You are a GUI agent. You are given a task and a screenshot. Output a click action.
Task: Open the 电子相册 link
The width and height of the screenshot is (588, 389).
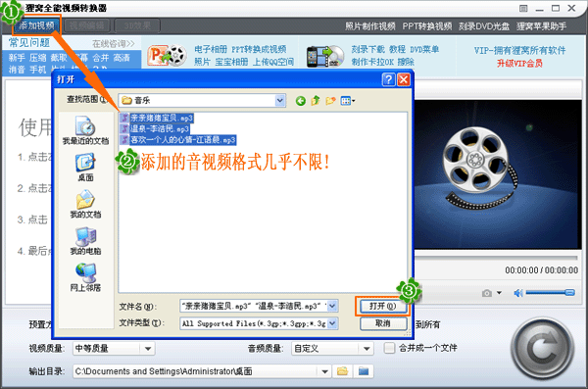(211, 49)
